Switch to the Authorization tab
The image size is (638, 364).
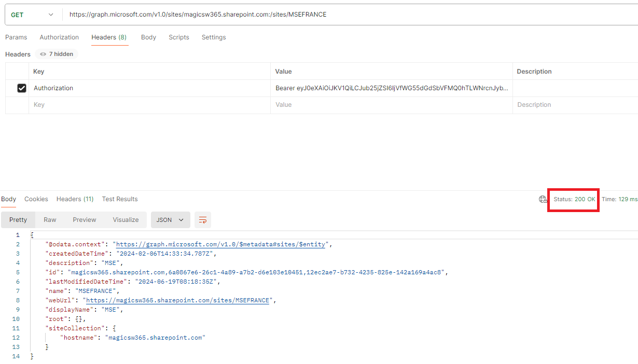[x=59, y=37]
